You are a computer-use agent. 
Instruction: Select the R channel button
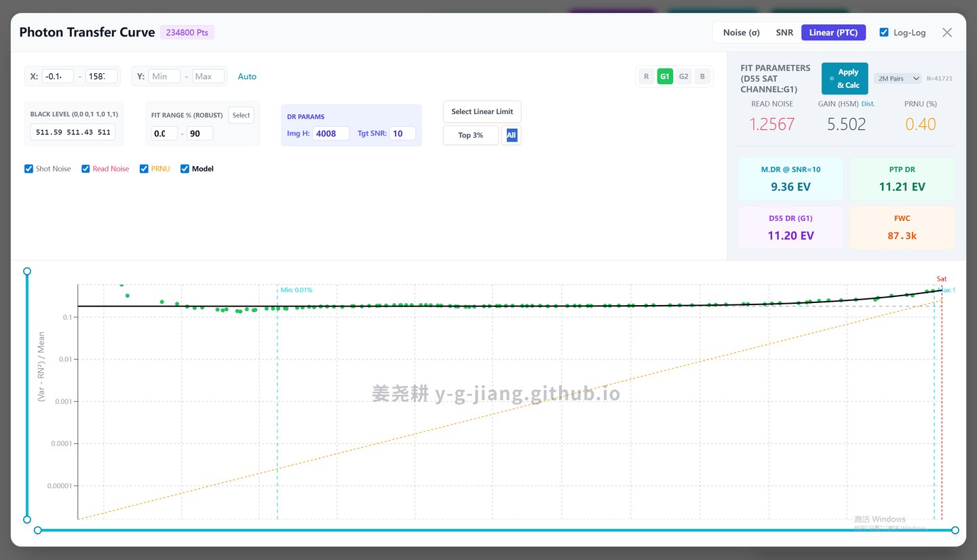pyautogui.click(x=647, y=77)
